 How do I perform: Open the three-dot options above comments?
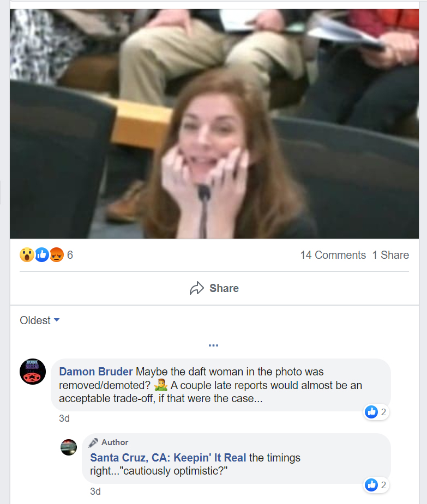[x=213, y=345]
